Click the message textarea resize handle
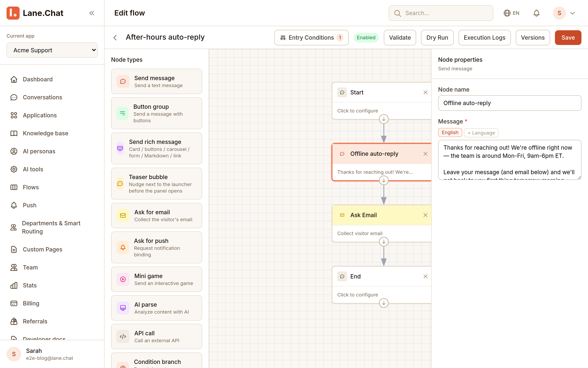Viewport: 588px width, 368px height. pos(579,178)
